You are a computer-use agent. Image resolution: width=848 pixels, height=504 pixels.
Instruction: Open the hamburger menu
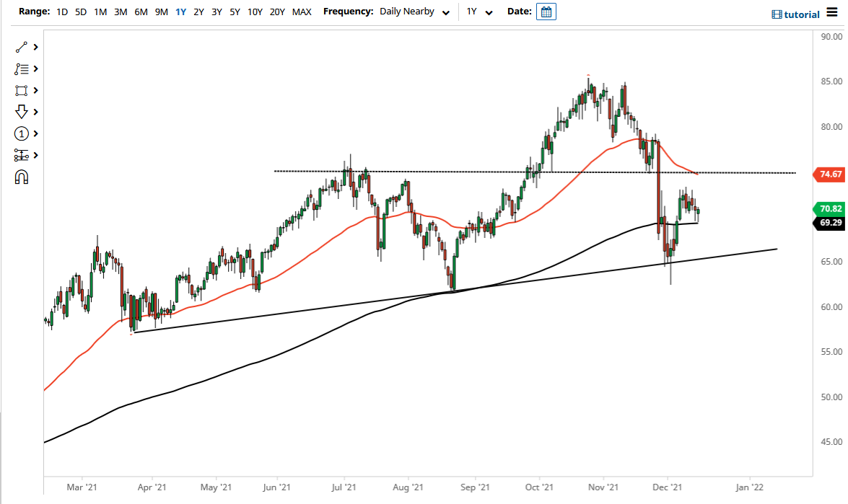pos(831,14)
